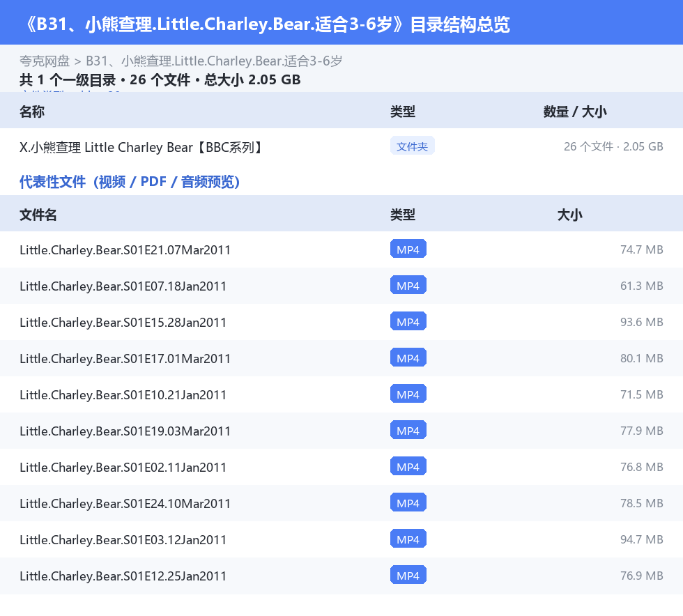The height and width of the screenshot is (616, 683).
Task: Open the X.小熊查理 Little Charley Bear【BBC系列】 folder row
Action: 341,147
